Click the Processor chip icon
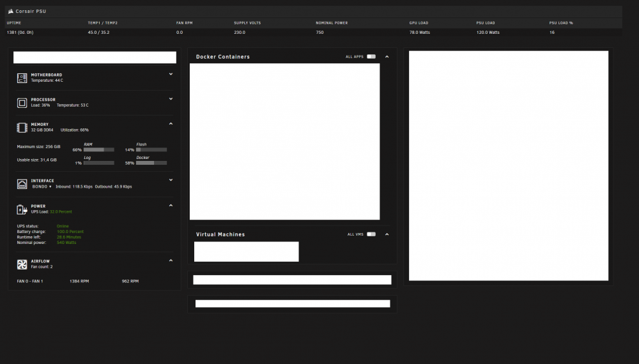639x364 pixels. tap(22, 103)
